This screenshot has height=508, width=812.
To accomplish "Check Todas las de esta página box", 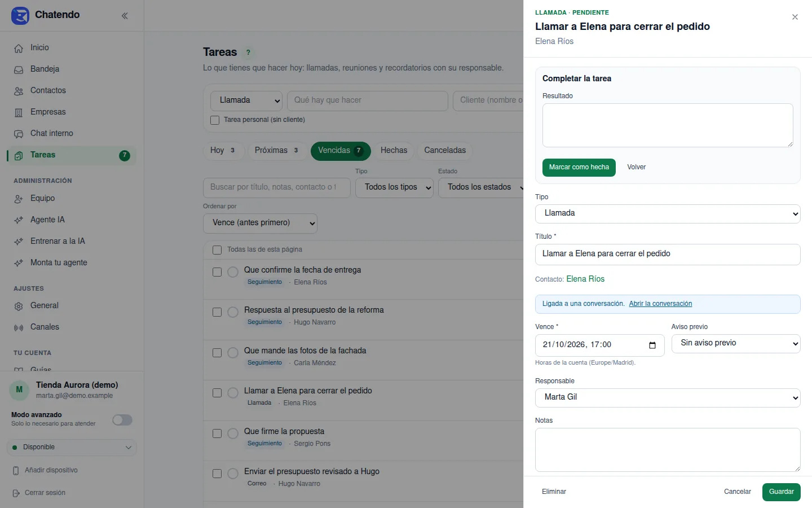I will (x=217, y=249).
